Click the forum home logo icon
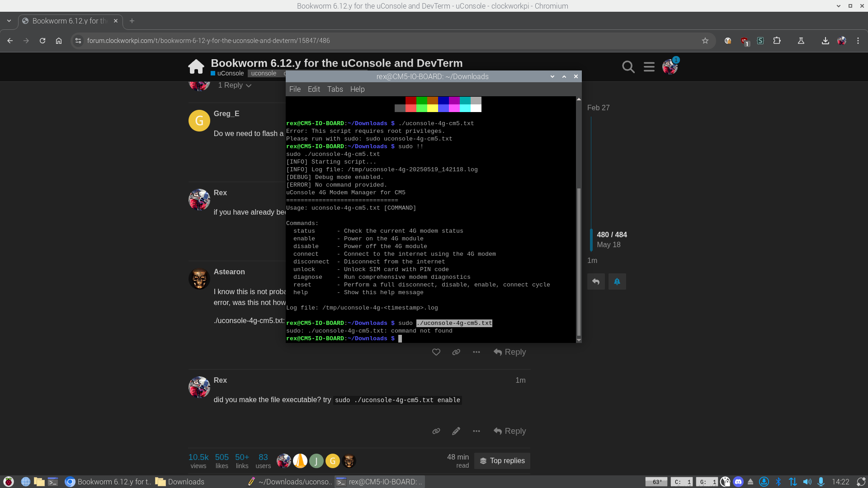Image resolution: width=868 pixels, height=488 pixels. click(x=196, y=67)
